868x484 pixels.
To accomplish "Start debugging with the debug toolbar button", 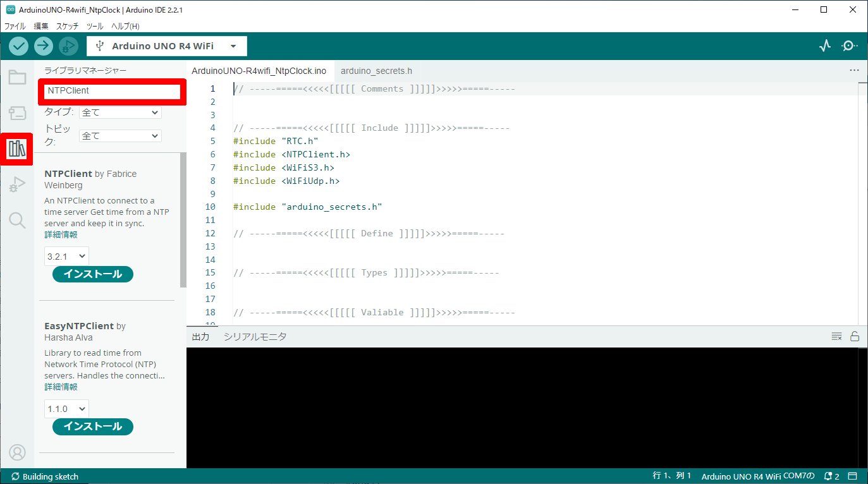I will [68, 46].
